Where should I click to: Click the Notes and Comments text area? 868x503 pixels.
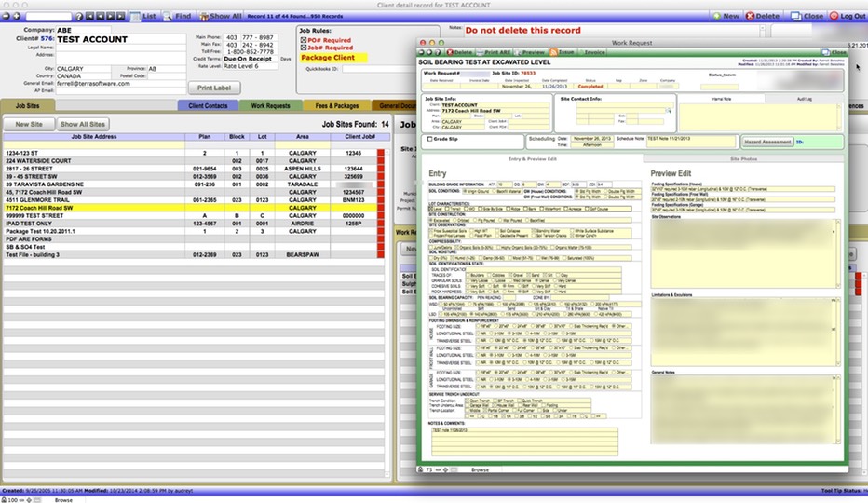click(524, 442)
